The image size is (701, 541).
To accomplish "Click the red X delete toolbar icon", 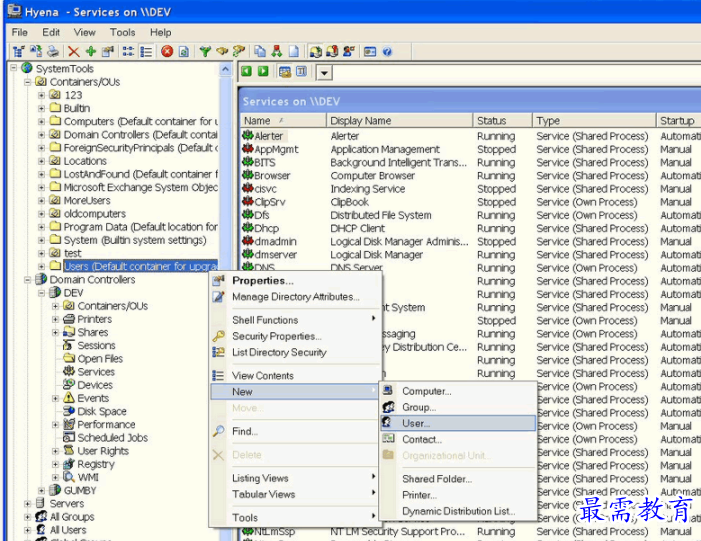I will click(74, 51).
